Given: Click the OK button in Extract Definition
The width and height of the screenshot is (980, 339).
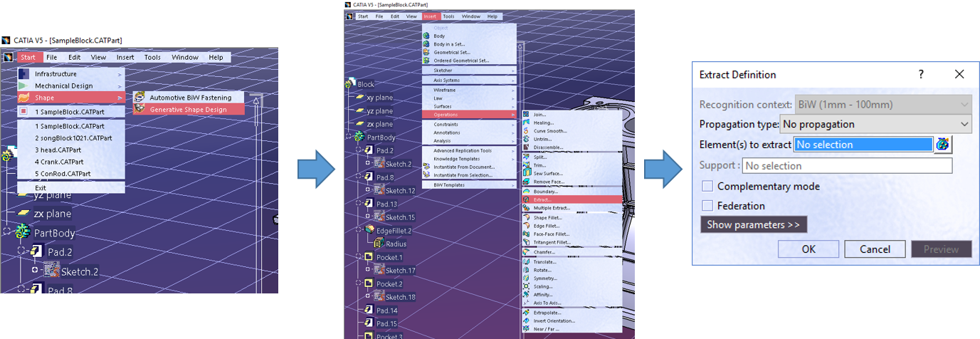Looking at the screenshot, I should 808,249.
